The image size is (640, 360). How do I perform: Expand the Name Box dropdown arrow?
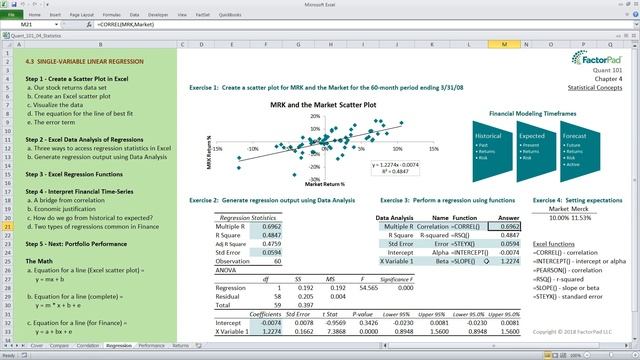(x=56, y=24)
